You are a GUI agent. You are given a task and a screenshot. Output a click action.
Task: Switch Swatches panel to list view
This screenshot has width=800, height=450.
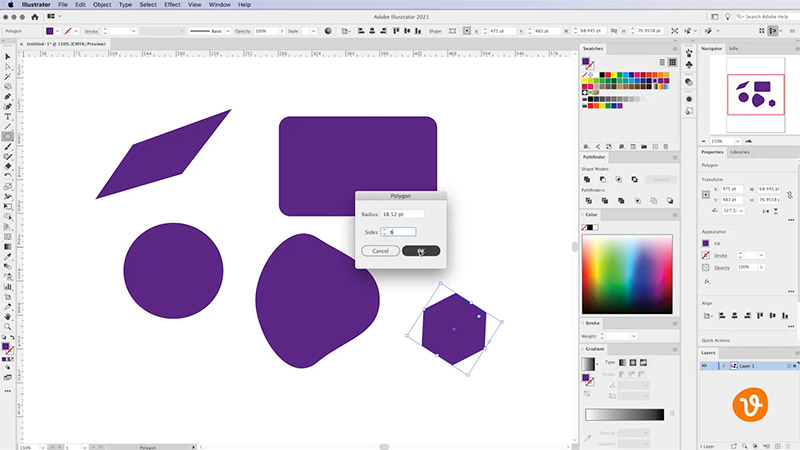click(662, 62)
